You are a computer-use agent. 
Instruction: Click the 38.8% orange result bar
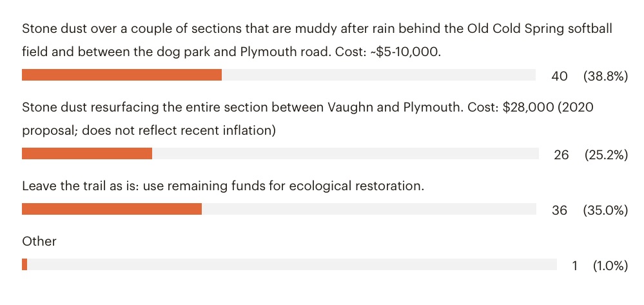click(x=122, y=75)
